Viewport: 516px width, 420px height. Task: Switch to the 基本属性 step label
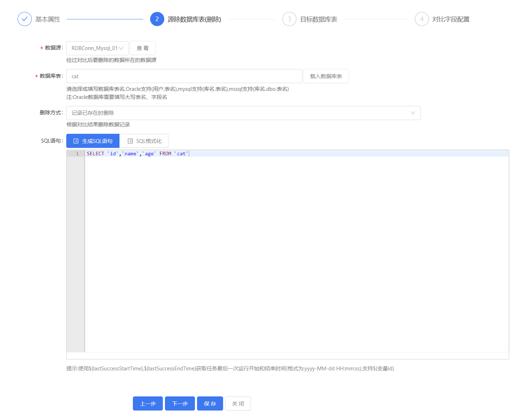48,19
